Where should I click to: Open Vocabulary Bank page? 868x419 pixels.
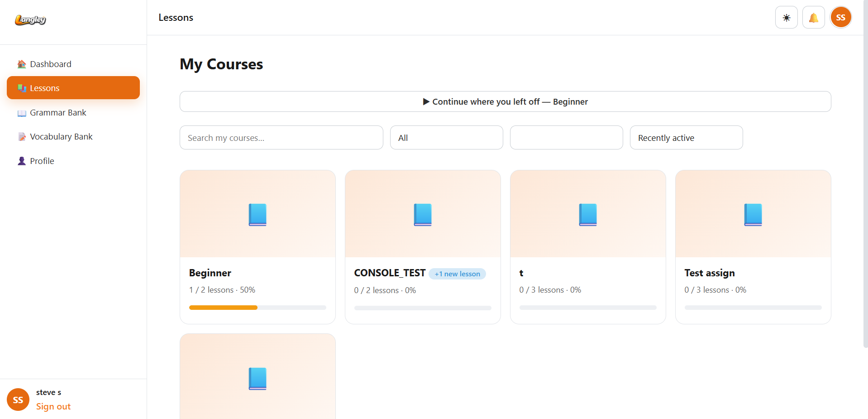(73, 137)
